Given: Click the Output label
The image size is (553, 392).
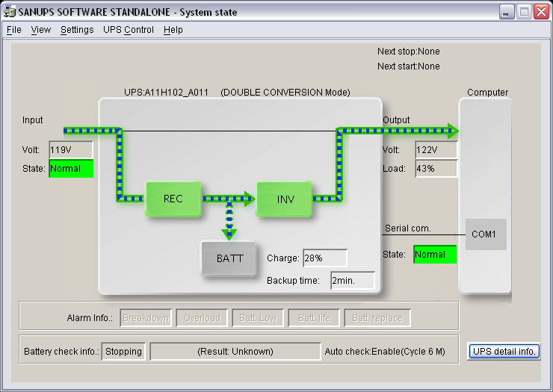Looking at the screenshot, I should [396, 120].
